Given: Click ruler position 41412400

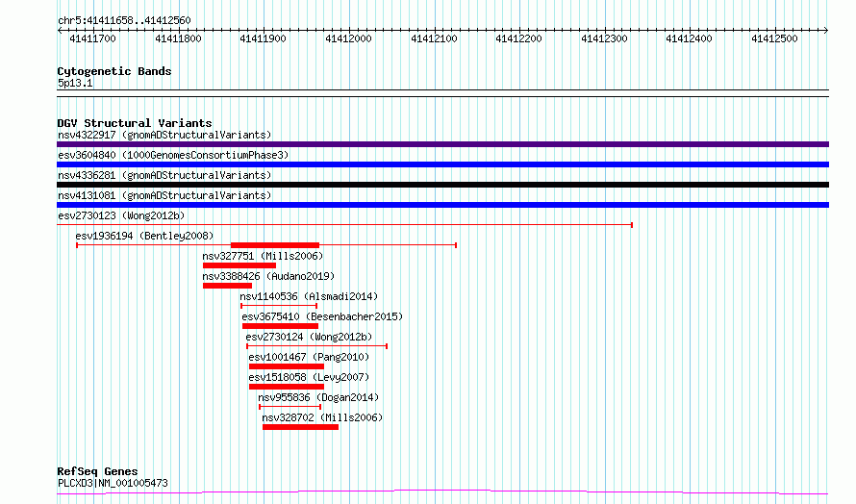Looking at the screenshot, I should coord(689,38).
